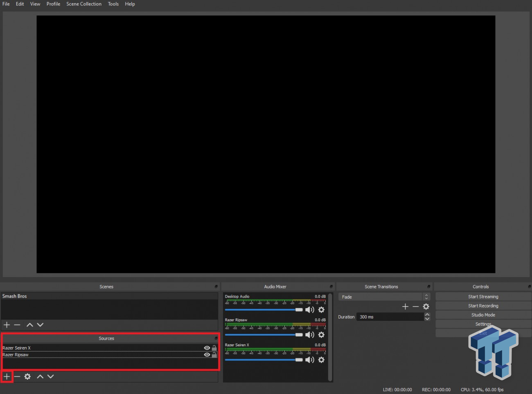The width and height of the screenshot is (532, 394).
Task: Lock the Razer Seiren X source
Action: tap(214, 348)
